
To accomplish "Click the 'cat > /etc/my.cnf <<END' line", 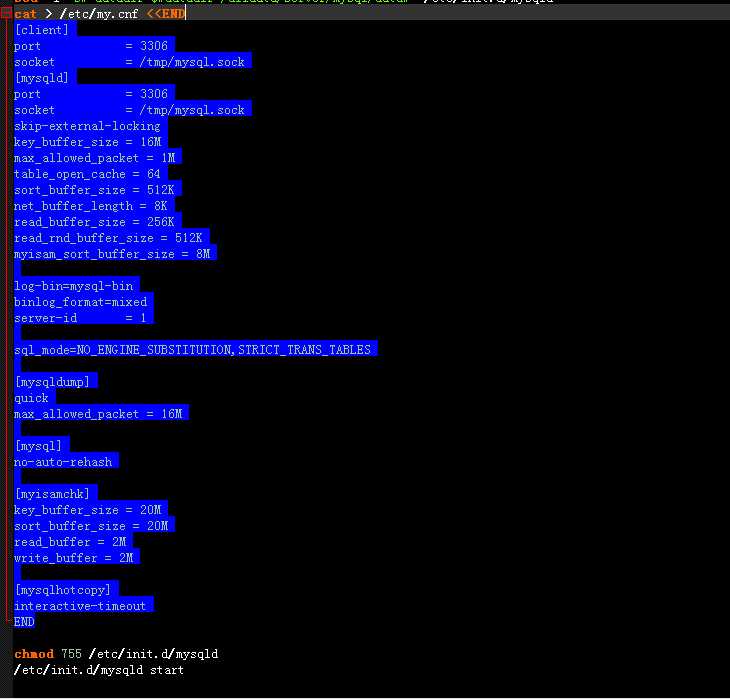I will coord(99,14).
